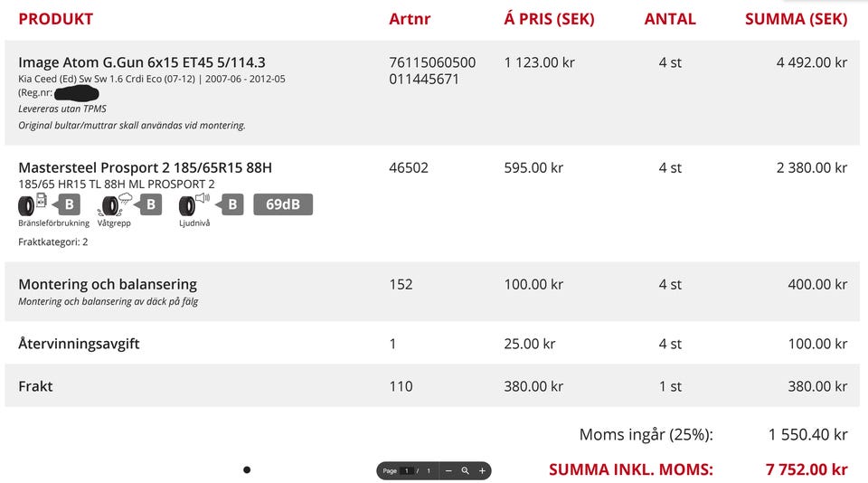
Task: Click the magnifier zoom reset icon
Action: (x=465, y=471)
